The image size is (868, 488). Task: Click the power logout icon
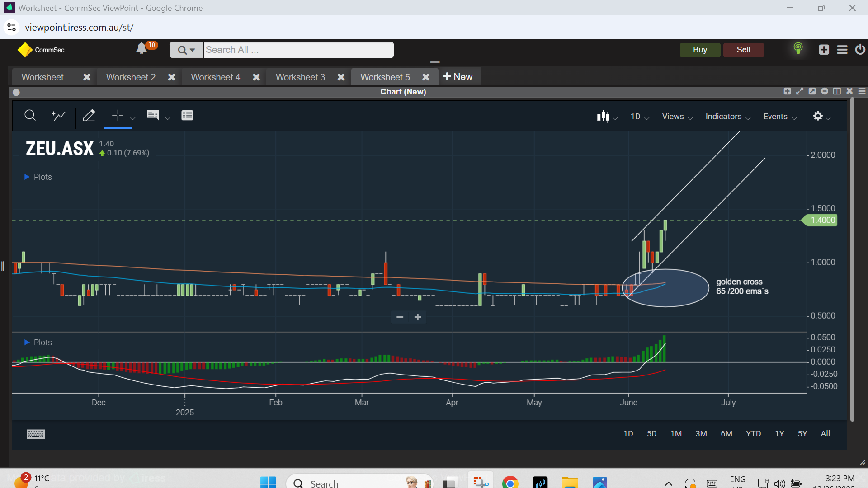pyautogui.click(x=860, y=49)
